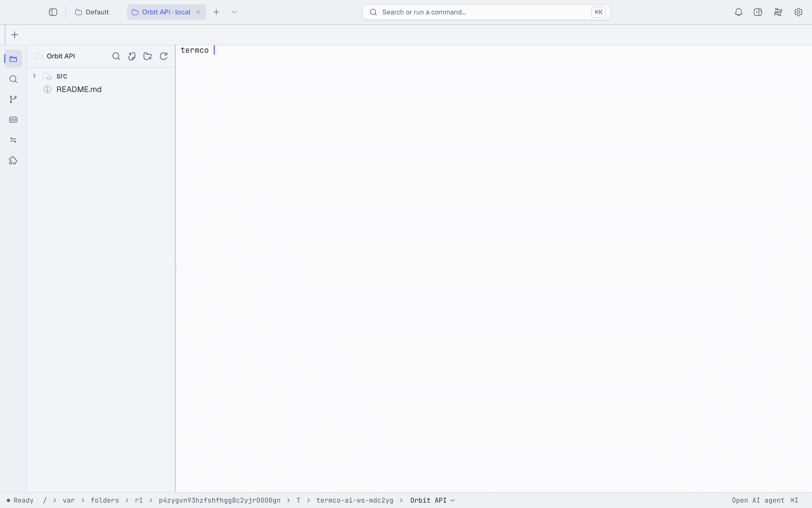The image size is (812, 508).
Task: Focus the Search or run a command field
Action: tap(486, 12)
